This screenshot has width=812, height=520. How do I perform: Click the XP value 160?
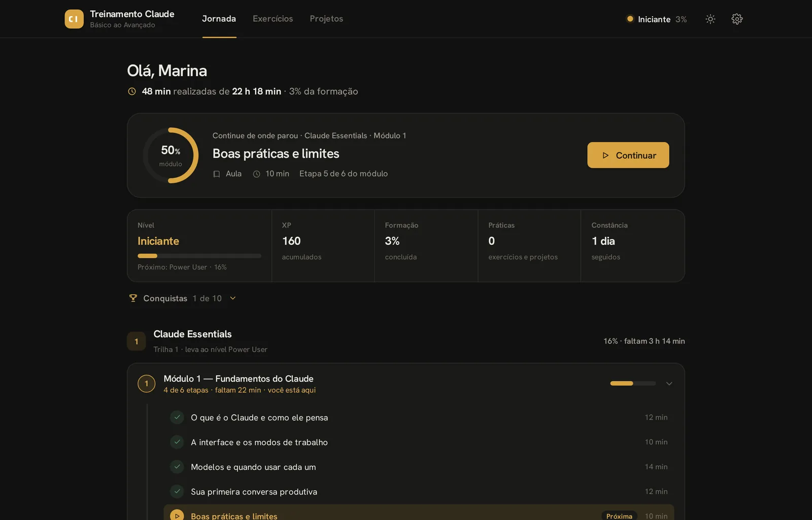coord(291,241)
